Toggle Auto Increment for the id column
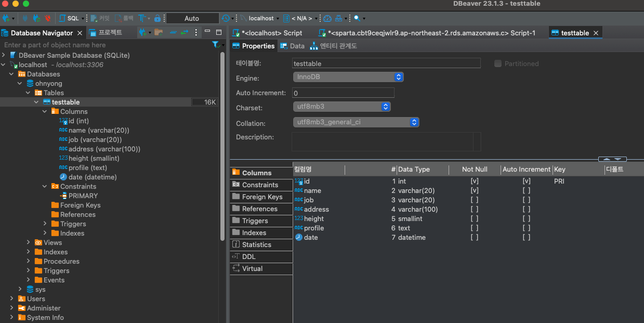Viewport: 644px width, 323px height. (526, 181)
